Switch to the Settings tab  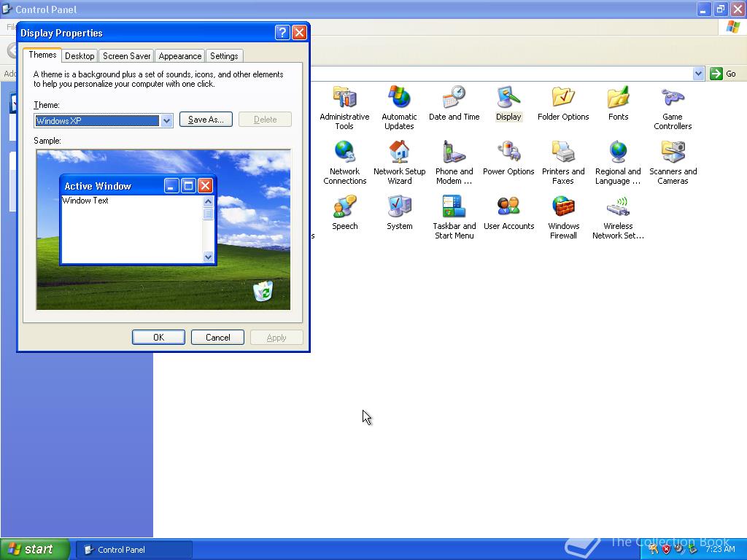pos(224,55)
